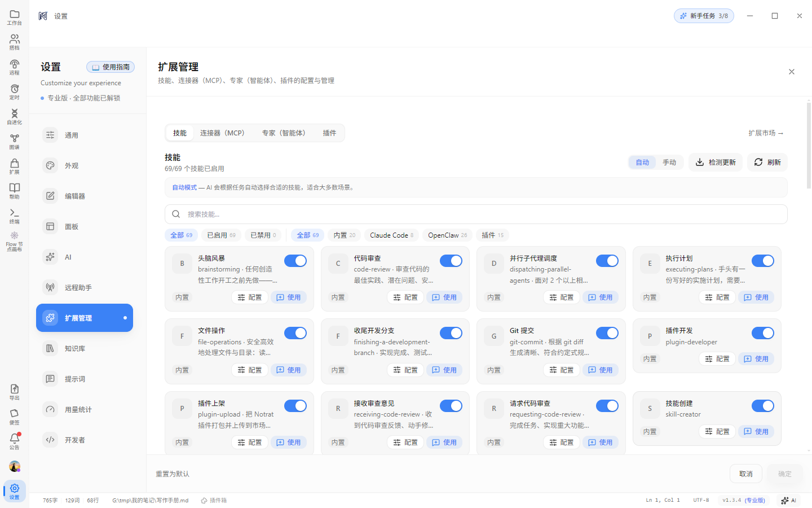Open the 扩展市场 link

tap(766, 133)
